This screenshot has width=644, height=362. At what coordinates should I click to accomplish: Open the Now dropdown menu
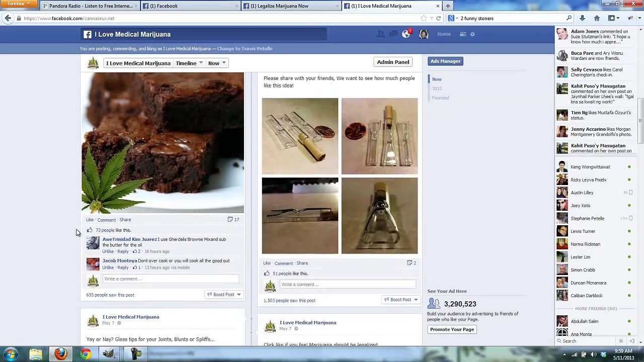tap(217, 63)
